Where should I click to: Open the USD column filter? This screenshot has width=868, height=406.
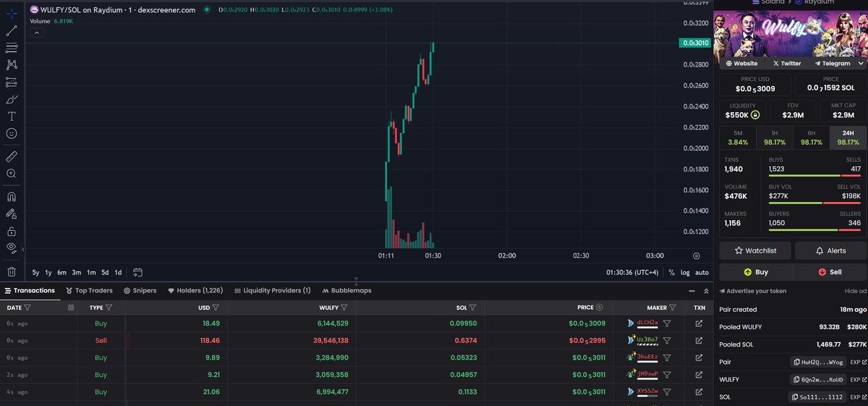215,308
